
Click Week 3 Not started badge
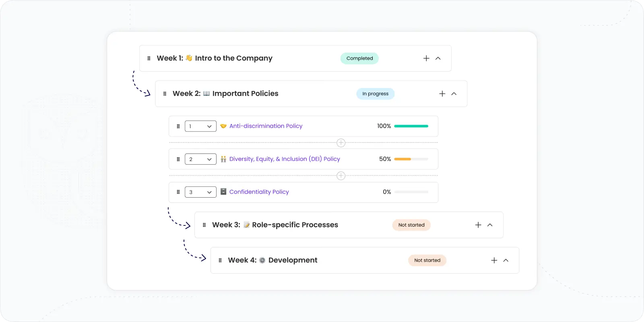(411, 225)
